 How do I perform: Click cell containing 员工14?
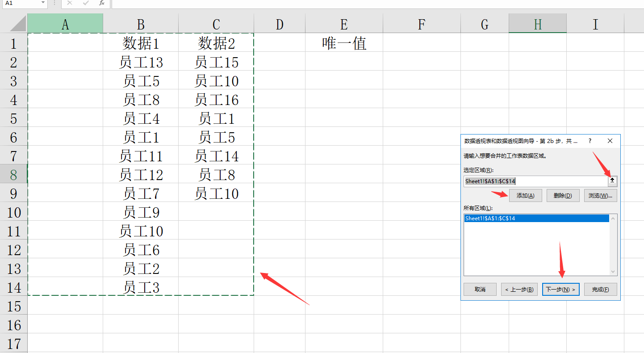click(216, 156)
